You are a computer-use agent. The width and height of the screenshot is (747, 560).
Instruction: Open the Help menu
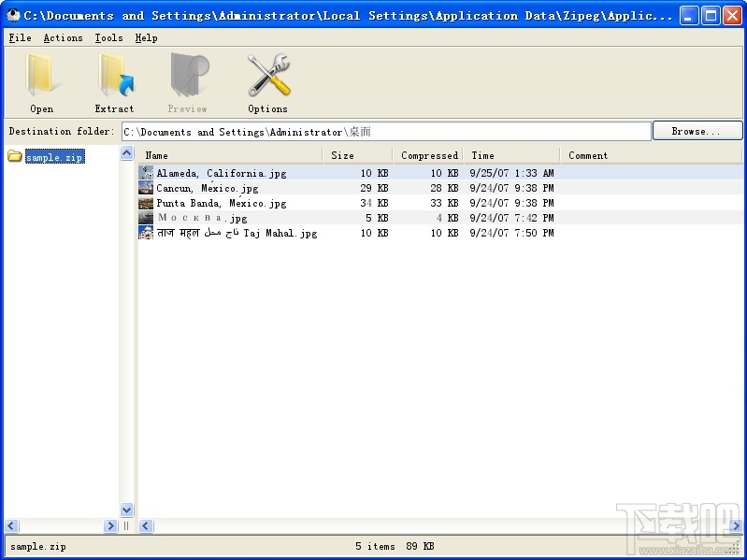(146, 37)
